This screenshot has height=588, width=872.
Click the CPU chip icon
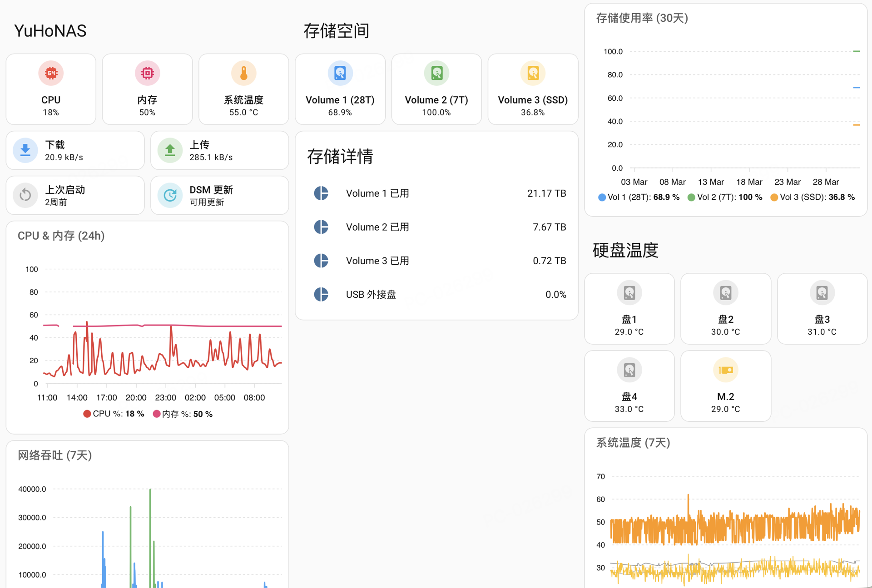pos(51,73)
